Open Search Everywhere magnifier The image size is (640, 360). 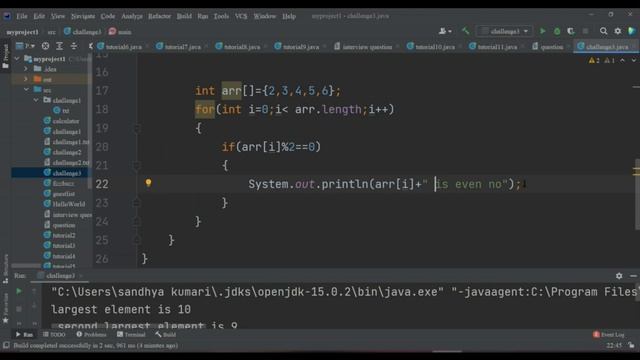tap(603, 31)
